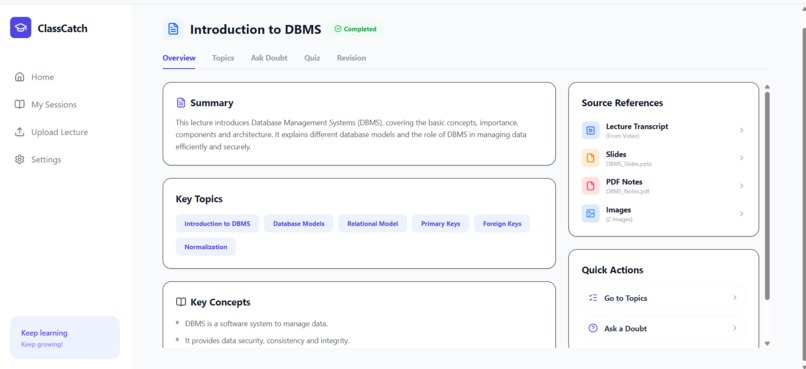Image resolution: width=806 pixels, height=369 pixels.
Task: Click the Settings gear icon
Action: [20, 159]
